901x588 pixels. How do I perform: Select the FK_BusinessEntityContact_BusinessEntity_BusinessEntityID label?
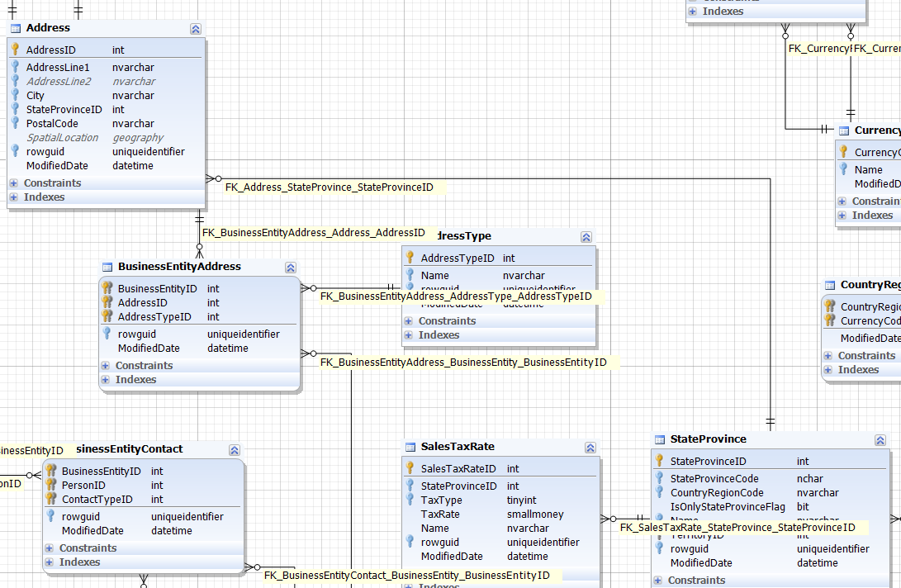click(406, 575)
